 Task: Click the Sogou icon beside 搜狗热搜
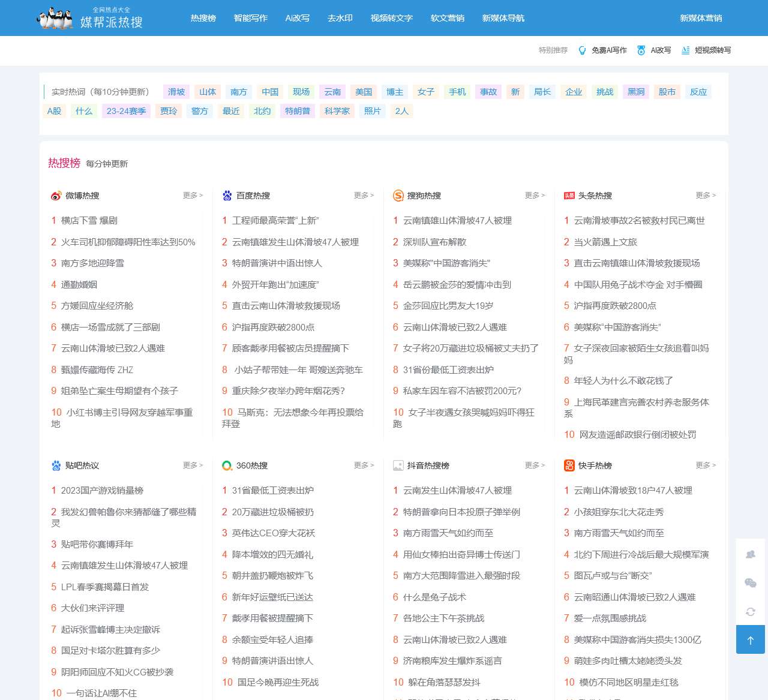click(x=398, y=196)
